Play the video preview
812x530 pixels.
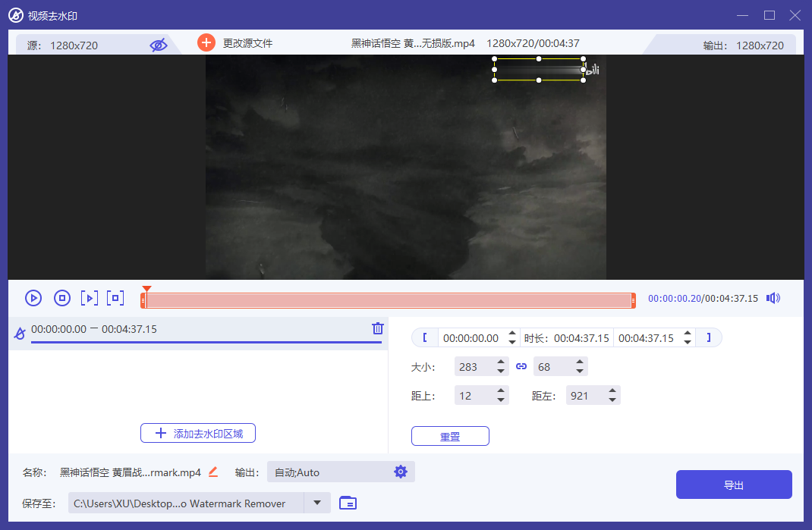coord(33,298)
